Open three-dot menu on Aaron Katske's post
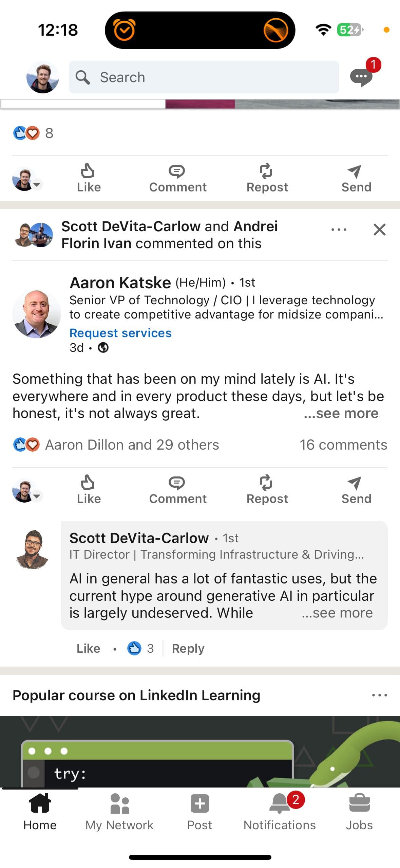 point(339,230)
